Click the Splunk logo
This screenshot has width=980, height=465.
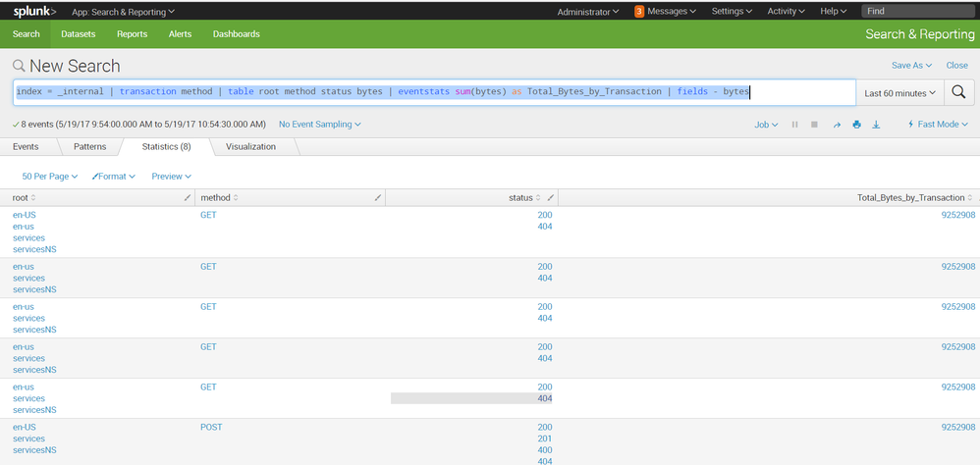pyautogui.click(x=34, y=11)
